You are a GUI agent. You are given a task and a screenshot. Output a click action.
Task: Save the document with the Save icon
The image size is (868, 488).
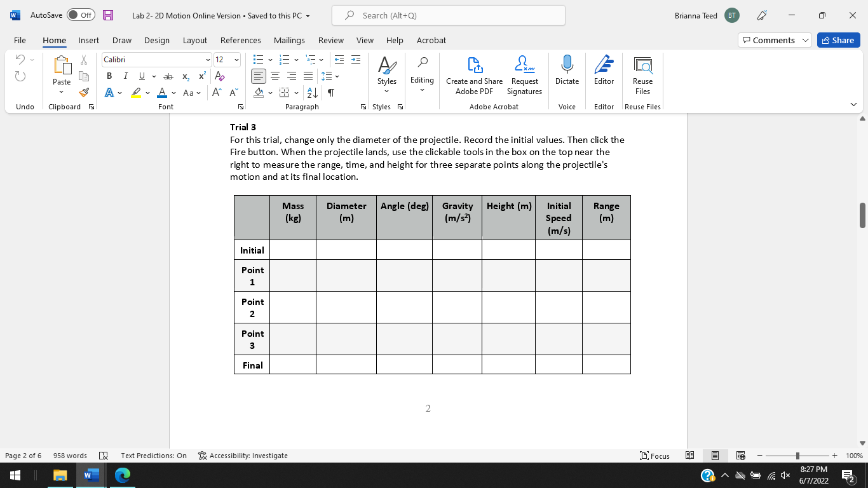(x=108, y=15)
